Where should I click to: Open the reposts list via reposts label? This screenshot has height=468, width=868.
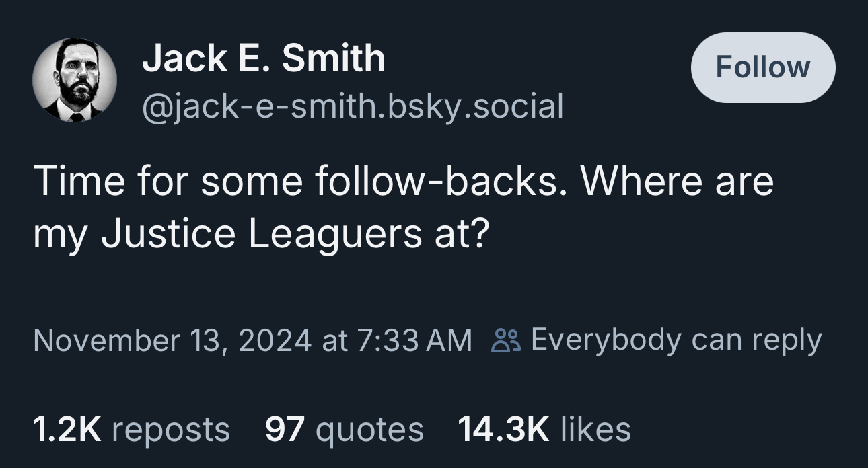[x=170, y=430]
